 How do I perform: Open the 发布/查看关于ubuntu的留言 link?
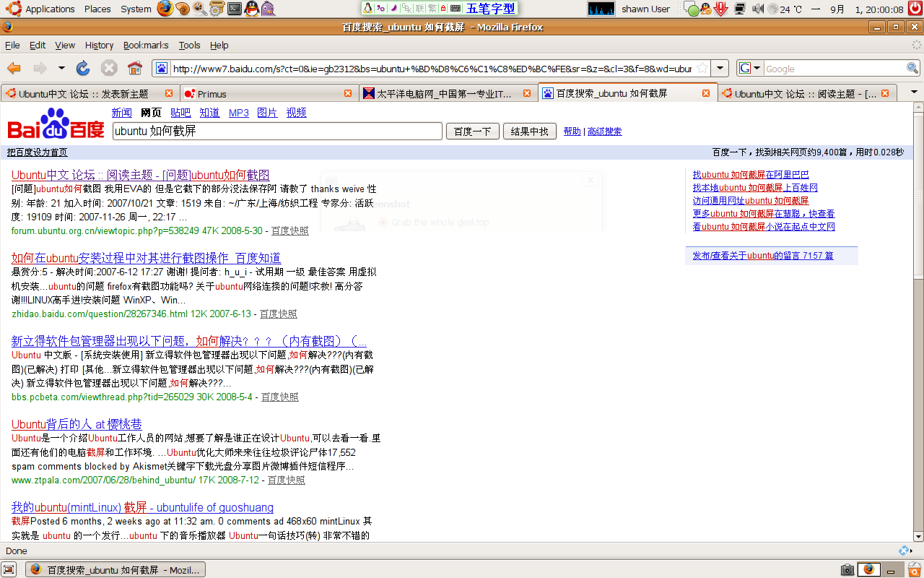(x=763, y=256)
